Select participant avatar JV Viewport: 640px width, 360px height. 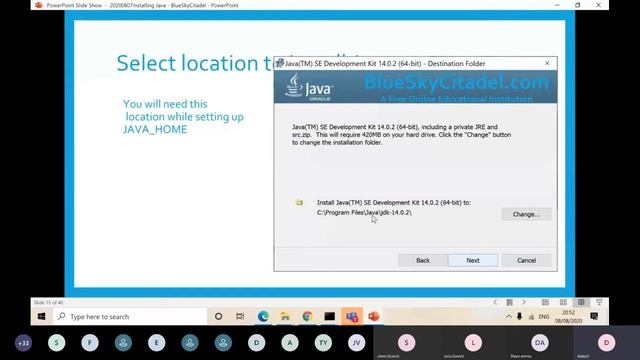pyautogui.click(x=356, y=343)
